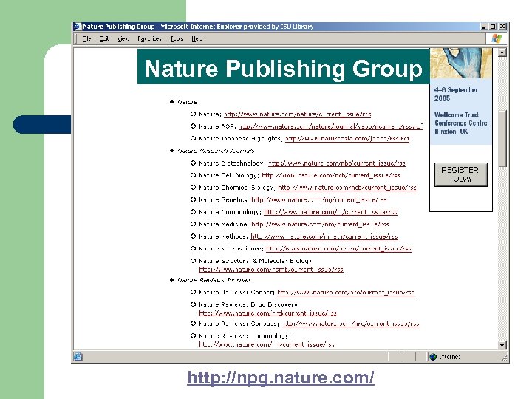
Task: Open the Nature Medicine RSS link
Action: [x=320, y=225]
